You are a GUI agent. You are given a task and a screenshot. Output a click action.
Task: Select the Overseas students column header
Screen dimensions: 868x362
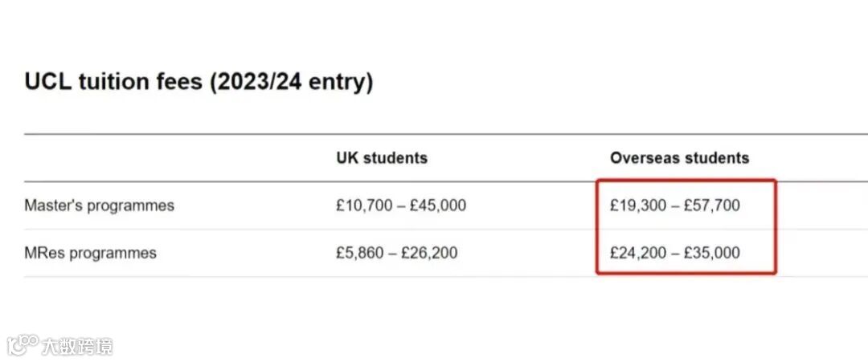(x=679, y=158)
